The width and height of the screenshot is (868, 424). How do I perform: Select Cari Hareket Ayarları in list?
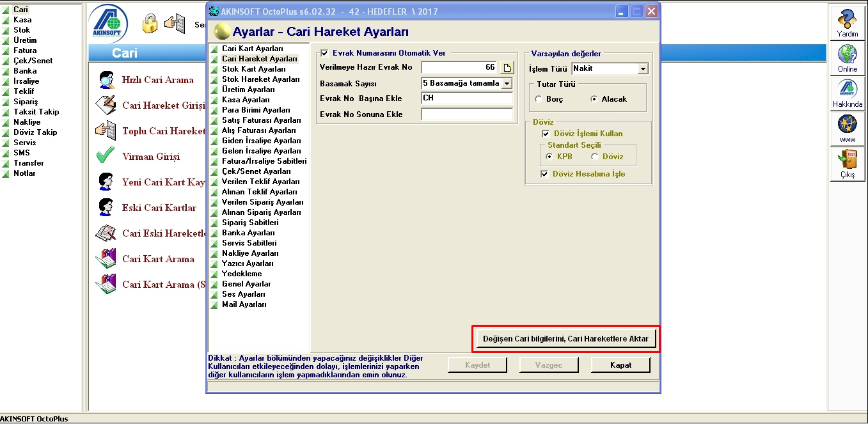[260, 59]
